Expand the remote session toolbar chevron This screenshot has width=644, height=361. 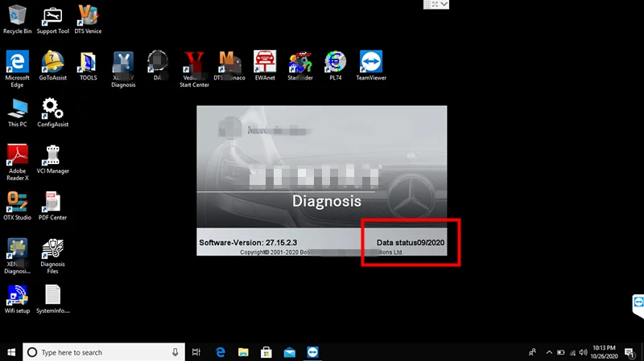click(x=444, y=4)
